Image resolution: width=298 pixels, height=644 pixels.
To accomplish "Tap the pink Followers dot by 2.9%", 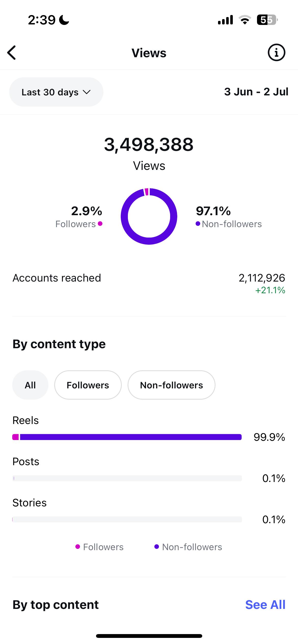I will click(100, 224).
